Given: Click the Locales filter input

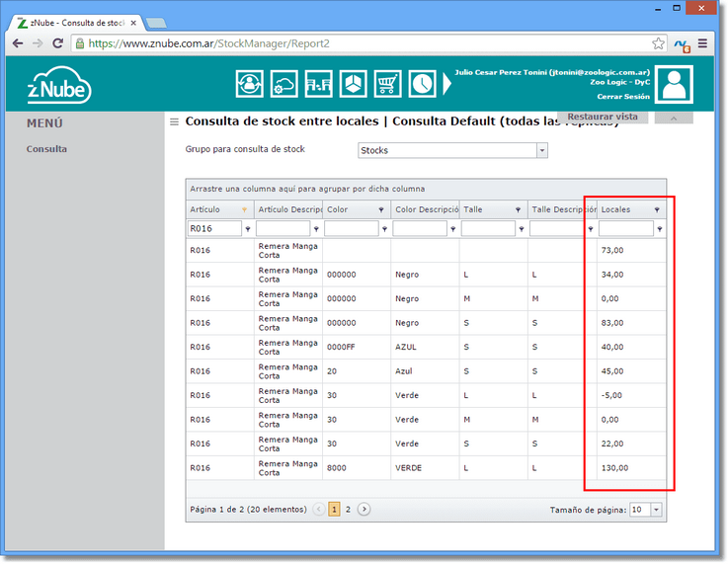Looking at the screenshot, I should pos(626,229).
